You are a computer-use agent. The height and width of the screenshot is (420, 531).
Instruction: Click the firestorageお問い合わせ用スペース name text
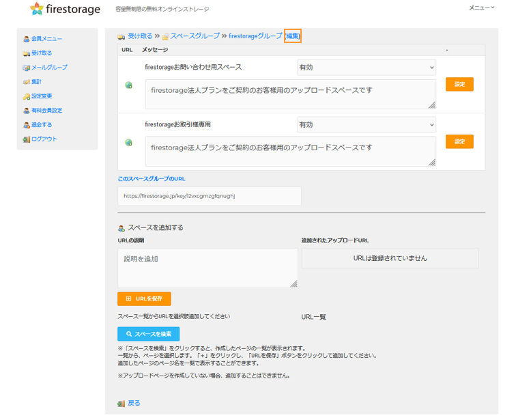pyautogui.click(x=193, y=67)
